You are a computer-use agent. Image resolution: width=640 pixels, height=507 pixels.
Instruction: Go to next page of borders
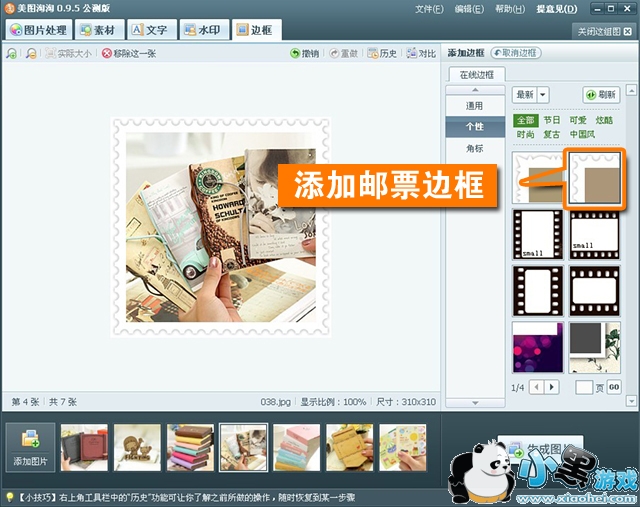point(553,387)
